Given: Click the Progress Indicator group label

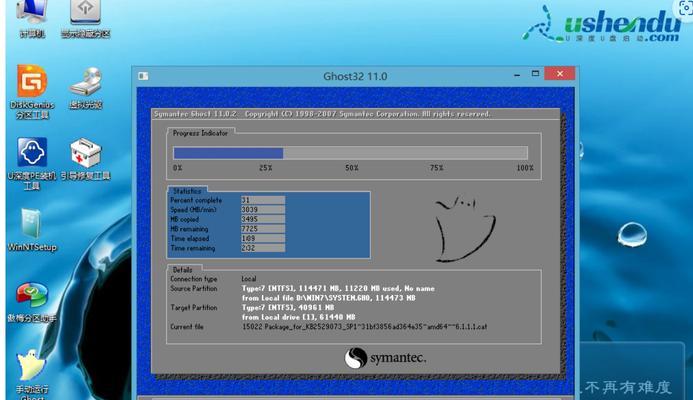Looking at the screenshot, I should [200, 133].
